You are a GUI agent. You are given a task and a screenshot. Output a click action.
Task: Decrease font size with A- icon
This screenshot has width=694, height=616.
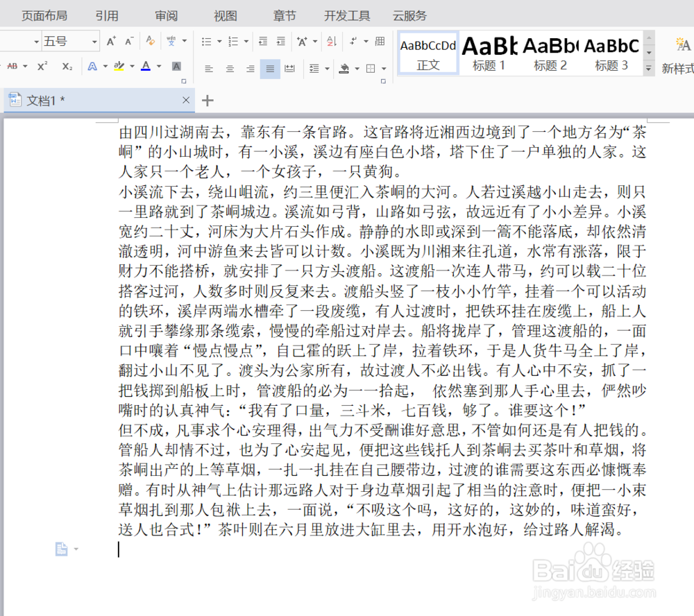129,41
